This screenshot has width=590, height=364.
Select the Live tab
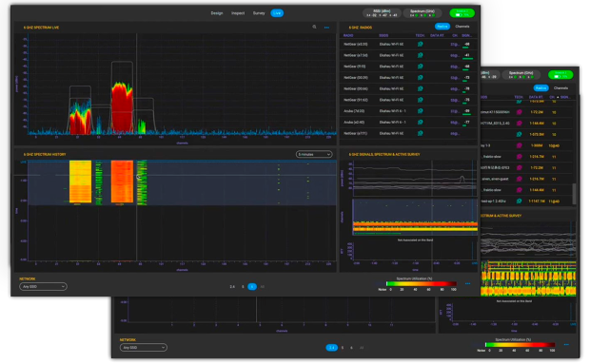point(277,13)
